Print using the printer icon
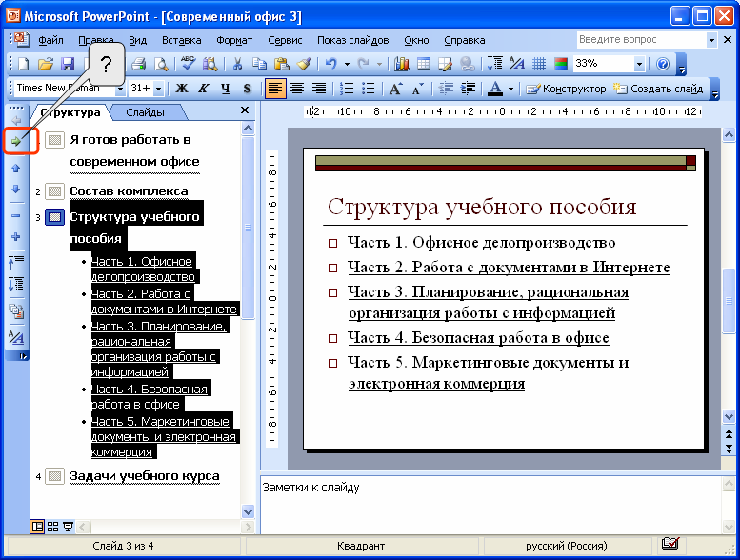This screenshot has width=740, height=560. [x=138, y=64]
